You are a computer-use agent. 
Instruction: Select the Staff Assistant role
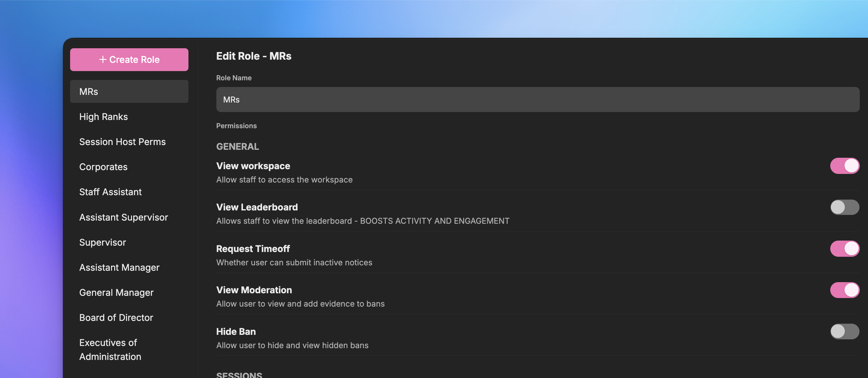110,192
